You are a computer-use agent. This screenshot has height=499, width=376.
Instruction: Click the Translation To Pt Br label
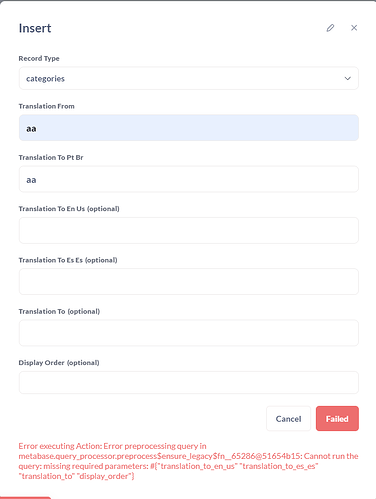51,157
